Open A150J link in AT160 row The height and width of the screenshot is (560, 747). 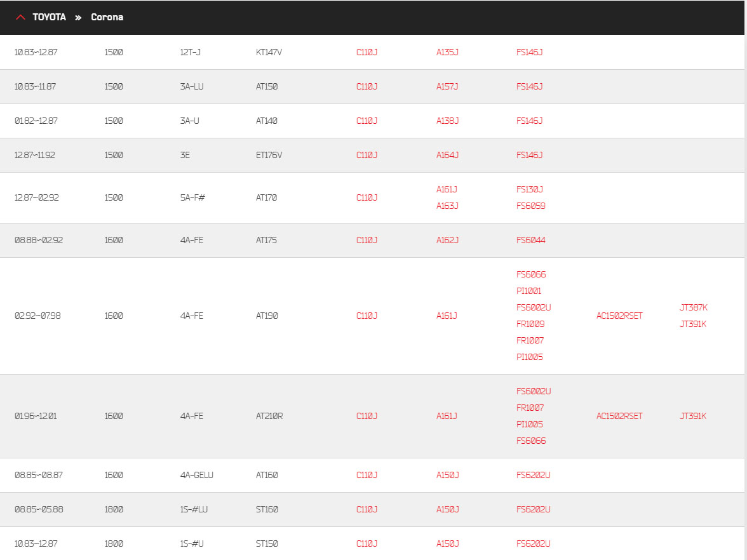tap(448, 475)
